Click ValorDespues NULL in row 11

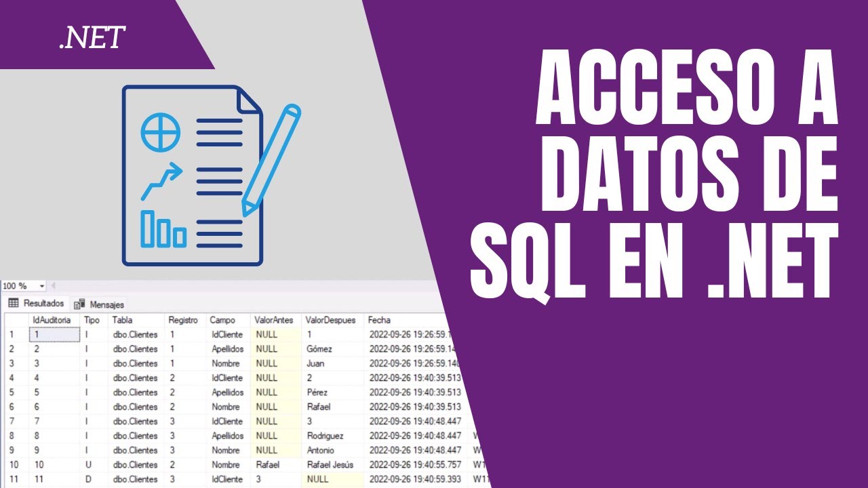pyautogui.click(x=332, y=479)
